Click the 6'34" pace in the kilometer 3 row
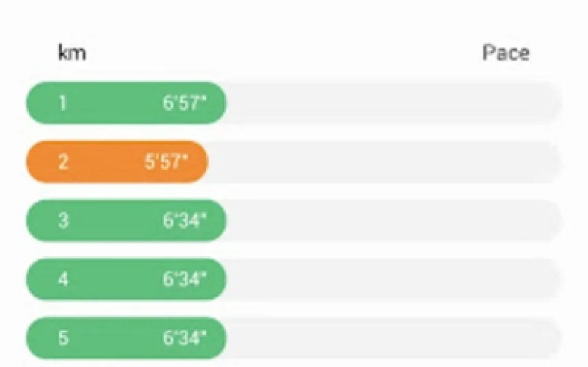This screenshot has height=367, width=588. [x=185, y=220]
